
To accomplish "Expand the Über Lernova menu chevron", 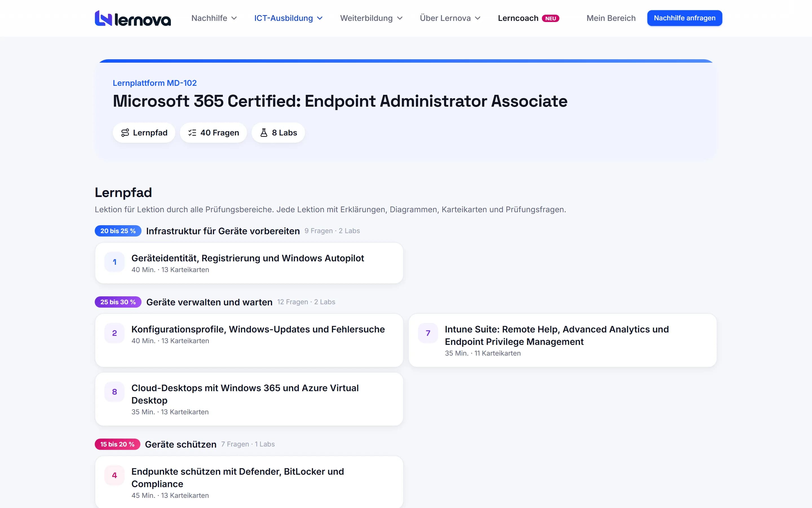I will 477,18.
